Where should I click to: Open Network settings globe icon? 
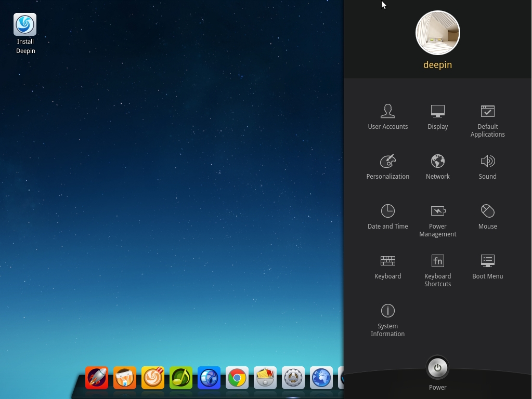pyautogui.click(x=438, y=161)
